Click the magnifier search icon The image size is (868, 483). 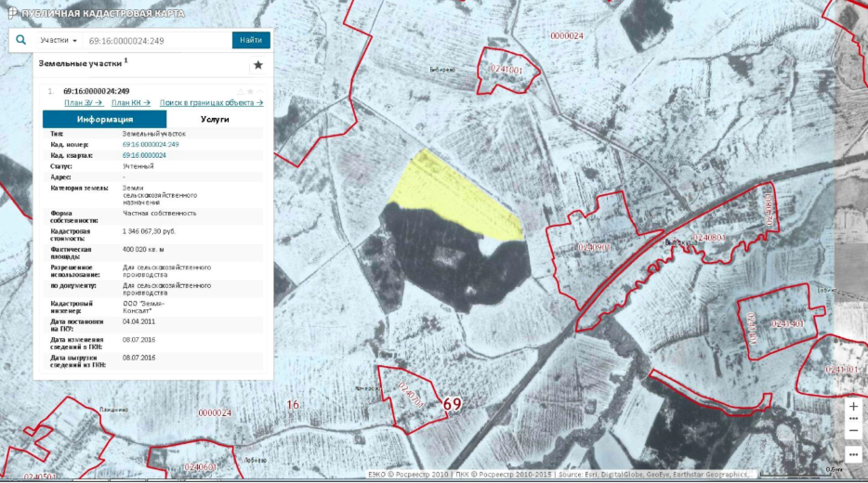point(21,41)
